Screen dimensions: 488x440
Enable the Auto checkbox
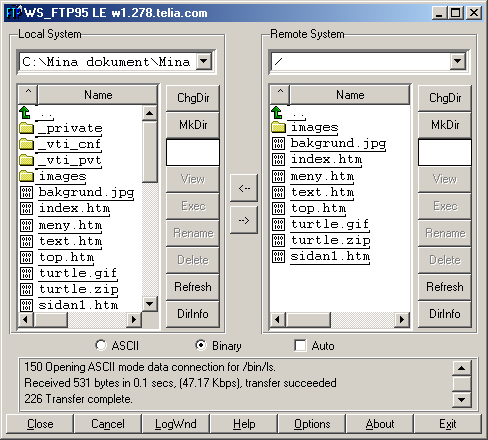tap(300, 345)
